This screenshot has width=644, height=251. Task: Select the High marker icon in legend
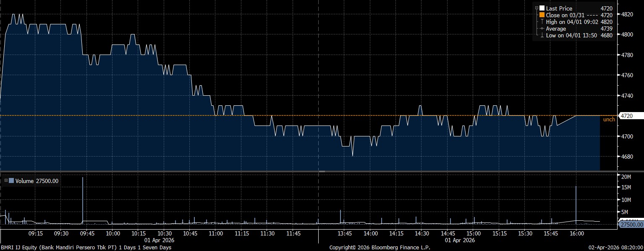542,22
